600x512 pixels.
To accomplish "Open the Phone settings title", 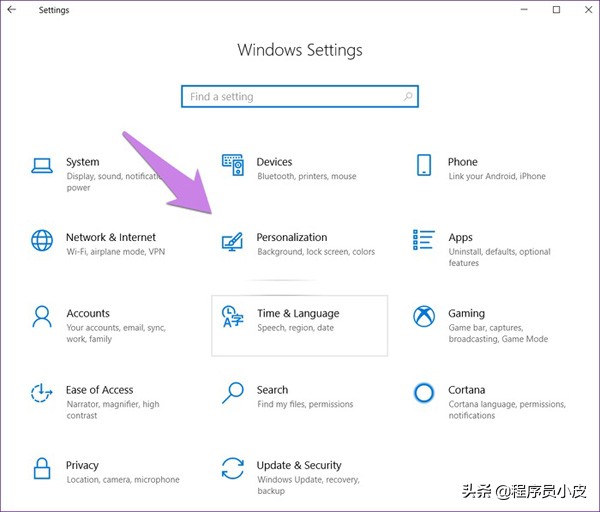I will pos(463,162).
